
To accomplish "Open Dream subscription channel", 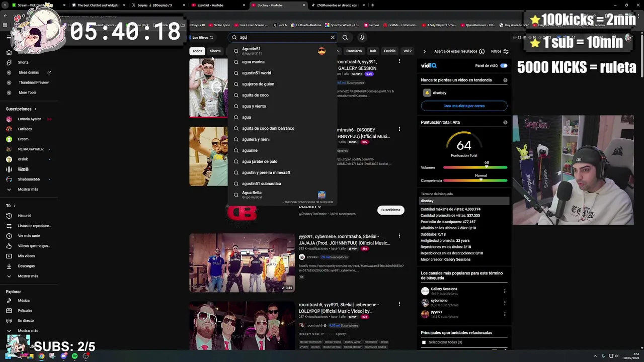I will click(x=18, y=139).
